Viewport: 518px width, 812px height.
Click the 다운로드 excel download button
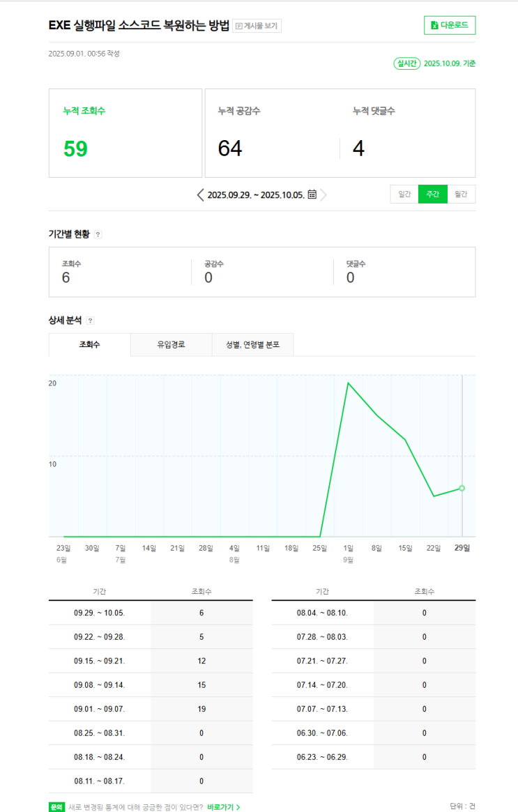450,25
